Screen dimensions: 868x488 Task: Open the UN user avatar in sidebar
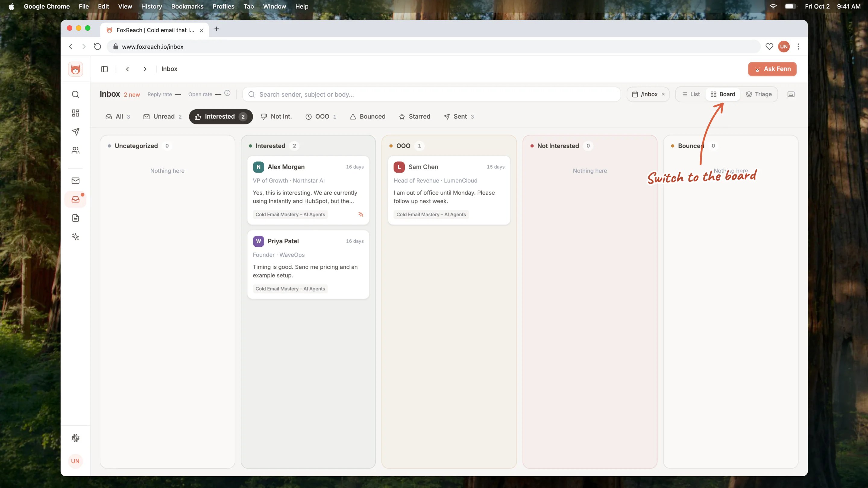(x=75, y=461)
